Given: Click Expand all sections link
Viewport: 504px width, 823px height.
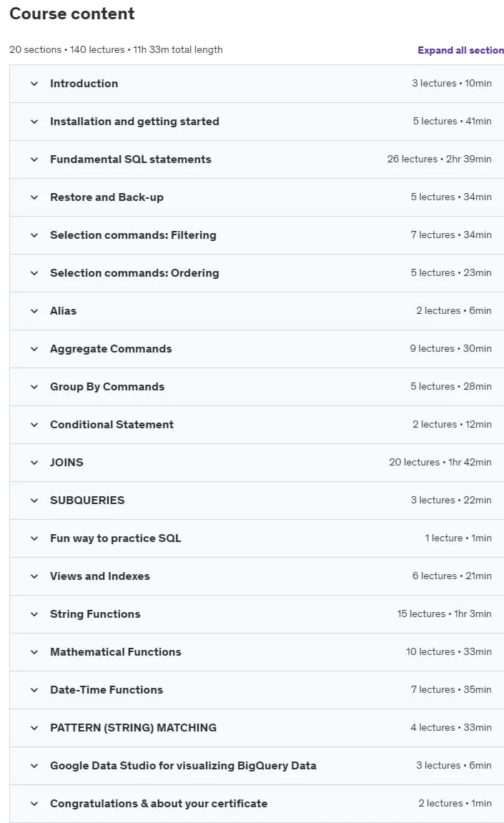Looking at the screenshot, I should 460,50.
